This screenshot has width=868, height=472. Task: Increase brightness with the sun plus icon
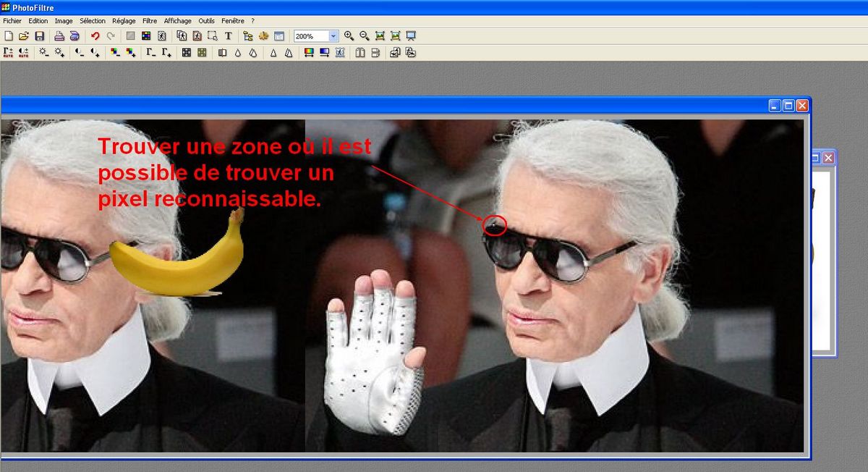point(59,52)
